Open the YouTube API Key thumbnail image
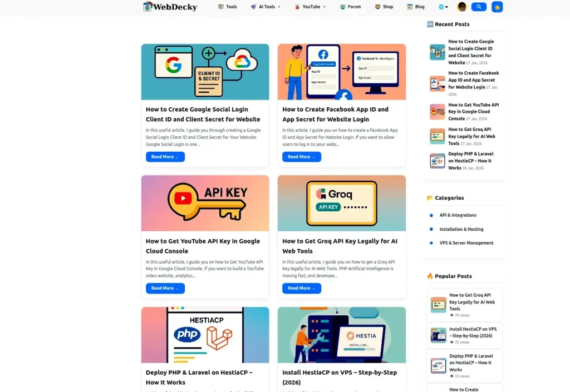 coord(205,204)
